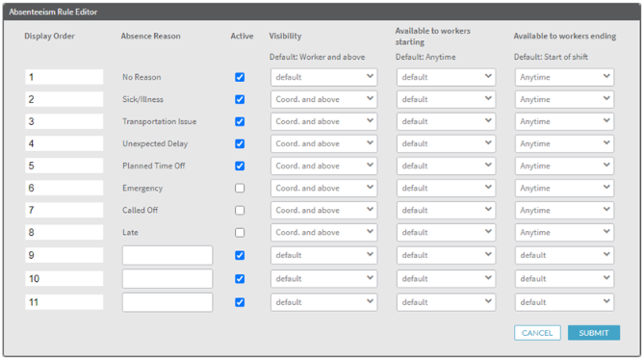Open Visibility dropdown for Transportation Issue
Screen dimensions: 644x359
(x=323, y=121)
